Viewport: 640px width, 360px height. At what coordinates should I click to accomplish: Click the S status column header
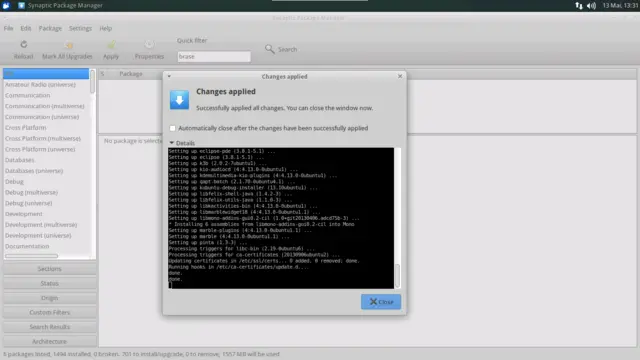coord(102,74)
